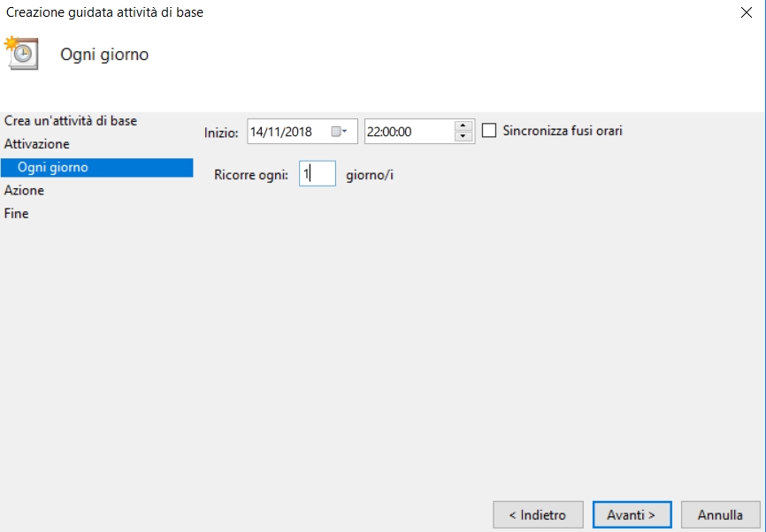Click the Avanti button
The image size is (766, 532).
(632, 515)
